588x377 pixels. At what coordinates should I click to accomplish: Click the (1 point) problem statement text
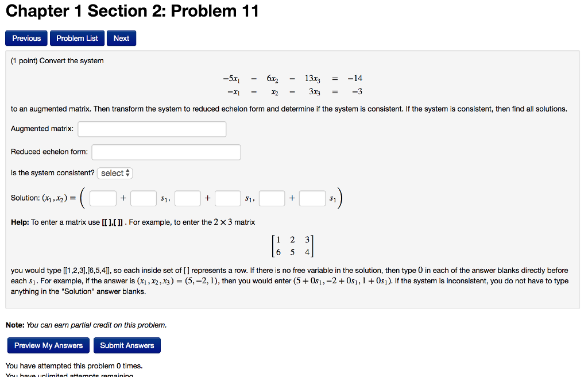57,60
